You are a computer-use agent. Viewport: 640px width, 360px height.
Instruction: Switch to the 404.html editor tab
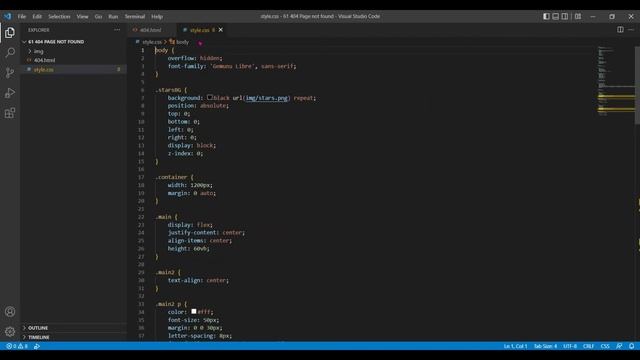(150, 30)
